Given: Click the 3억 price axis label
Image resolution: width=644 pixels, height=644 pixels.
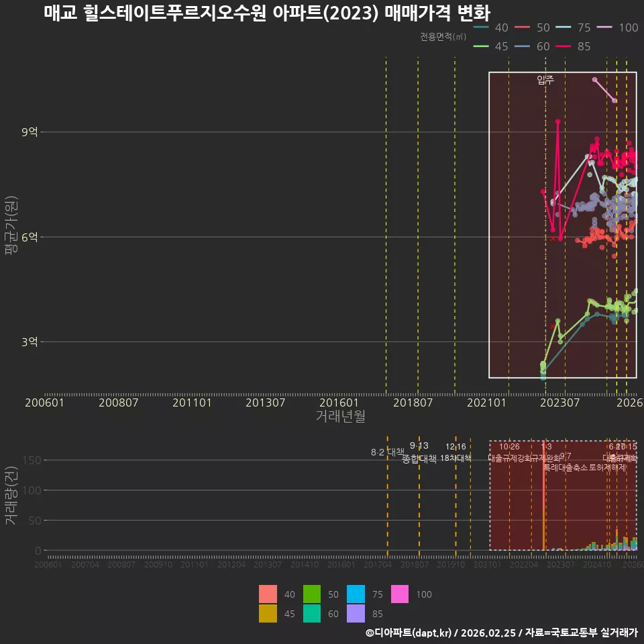Looking at the screenshot, I should point(30,341).
